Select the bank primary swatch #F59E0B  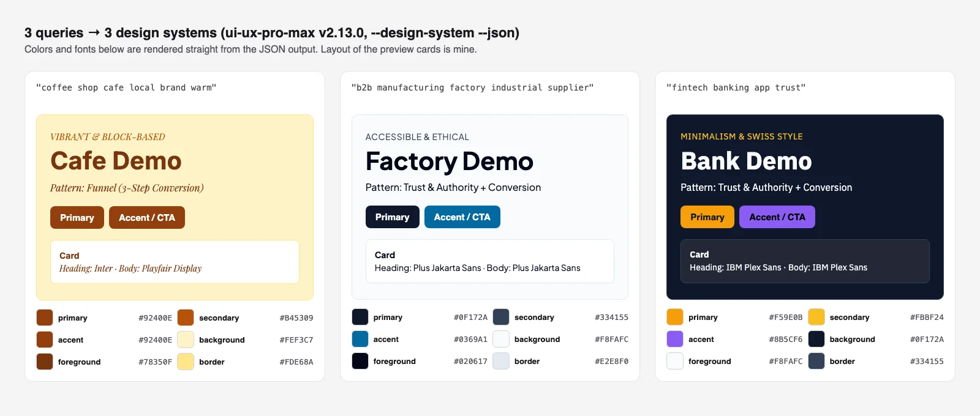[x=675, y=317]
